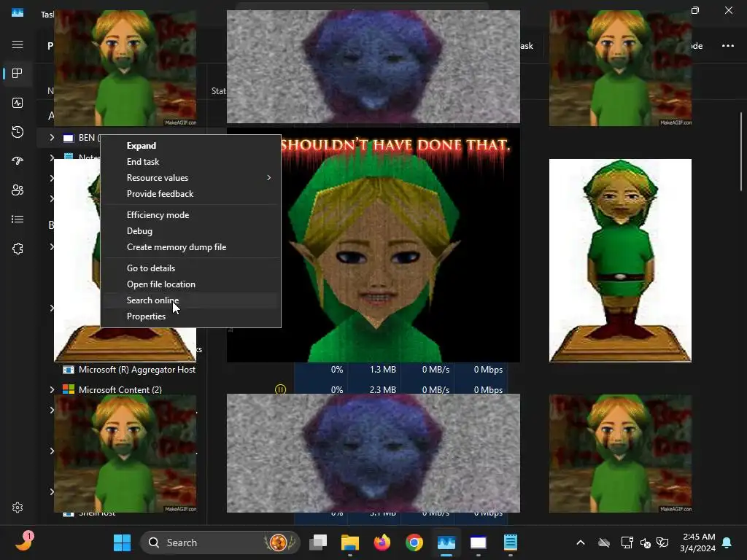Select Properties in the context menu
This screenshot has width=747, height=560.
coord(146,316)
